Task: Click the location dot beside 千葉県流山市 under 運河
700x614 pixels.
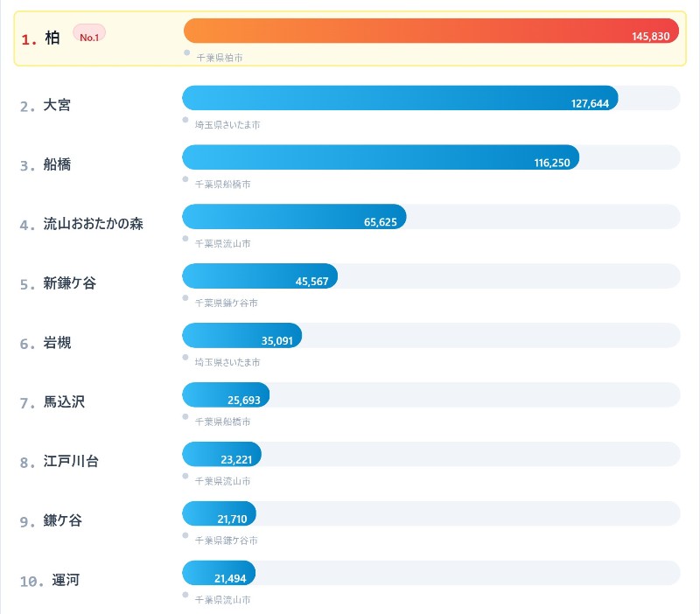Action: (185, 592)
